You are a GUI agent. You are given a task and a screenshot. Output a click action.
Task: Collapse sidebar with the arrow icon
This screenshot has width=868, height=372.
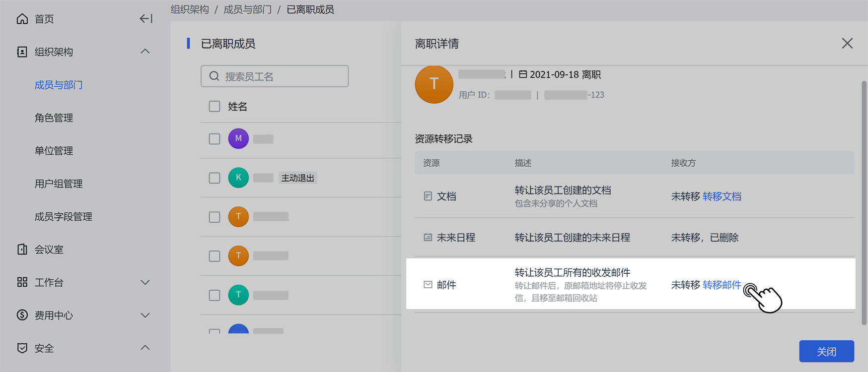[x=146, y=19]
